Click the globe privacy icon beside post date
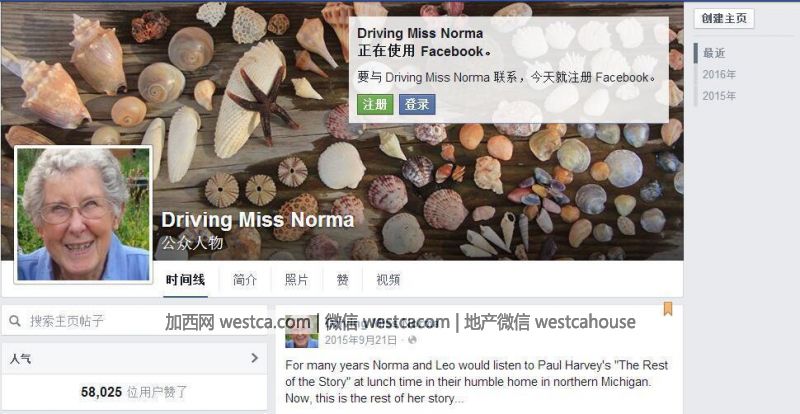This screenshot has height=414, width=800. (x=412, y=340)
